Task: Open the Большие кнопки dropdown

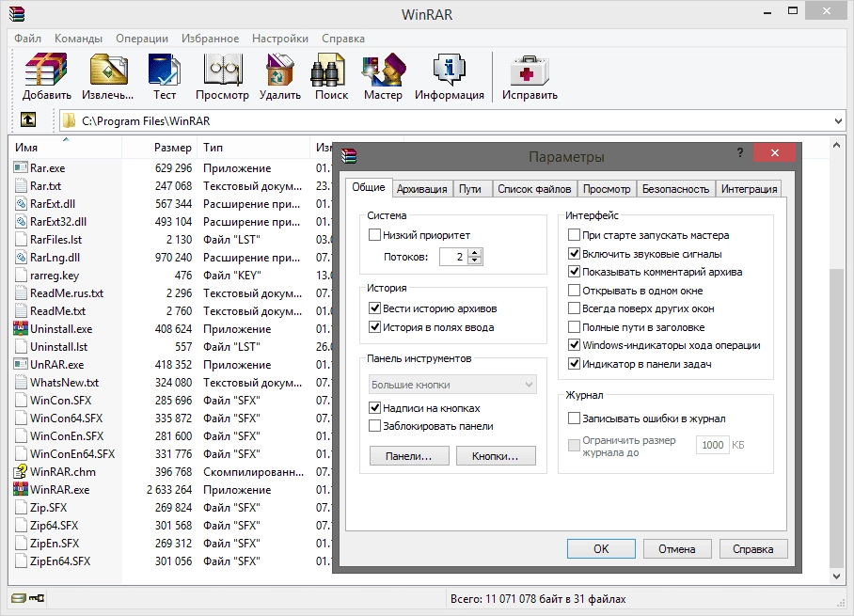Action: pyautogui.click(x=452, y=385)
